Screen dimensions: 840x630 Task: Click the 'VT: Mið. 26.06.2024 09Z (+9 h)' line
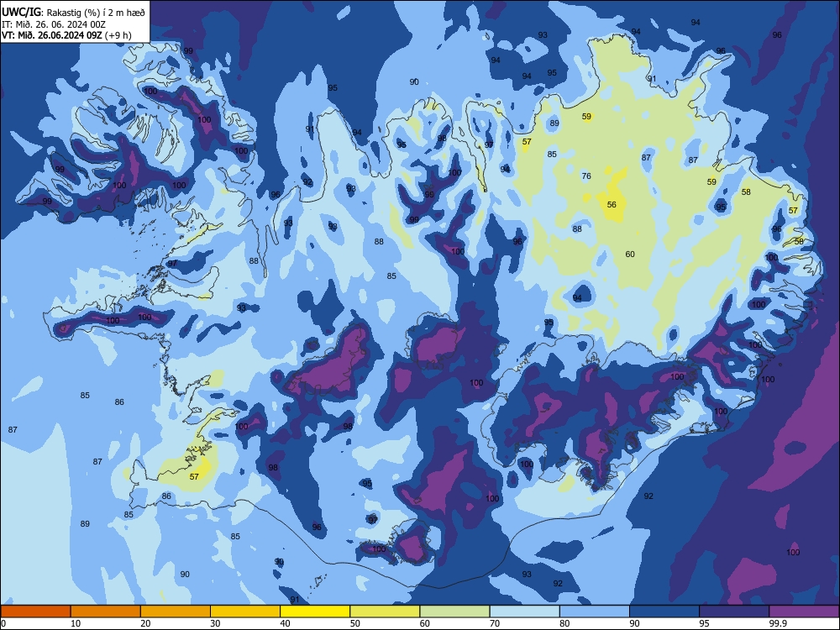pos(66,35)
